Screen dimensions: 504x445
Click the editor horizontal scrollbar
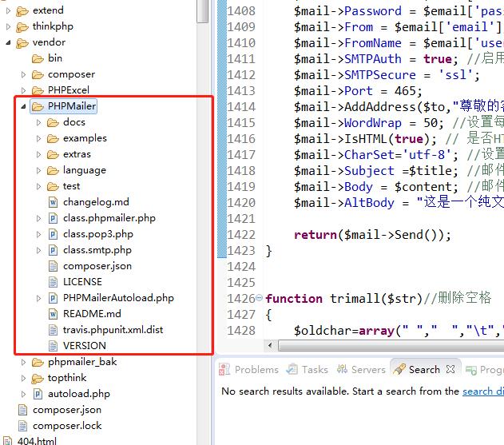pos(383,345)
